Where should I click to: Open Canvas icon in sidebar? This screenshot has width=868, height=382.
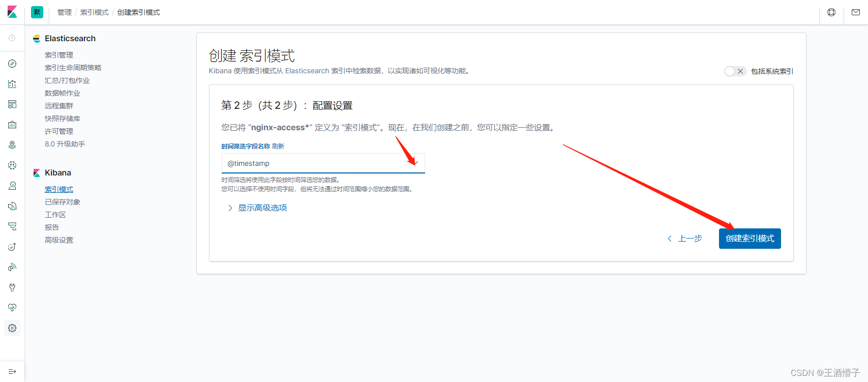[x=12, y=125]
